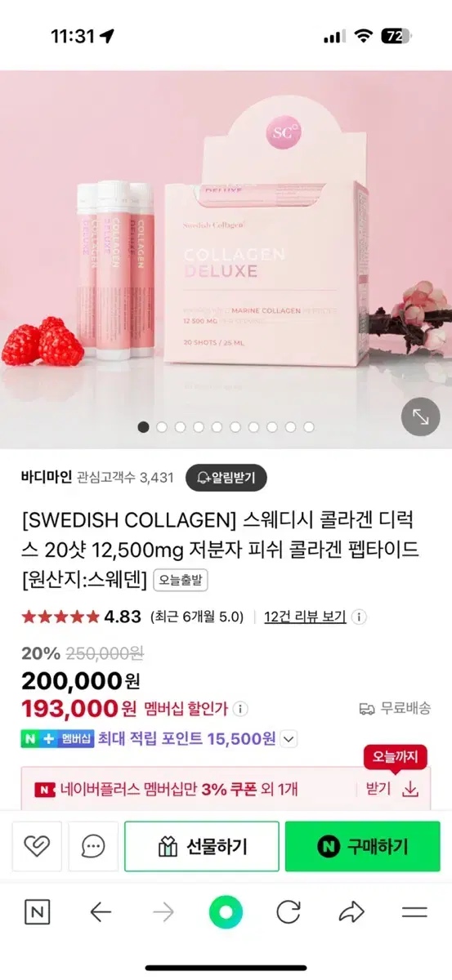This screenshot has width=452, height=980.
Task: Show info for 멤버십 할인가
Action: click(x=242, y=709)
